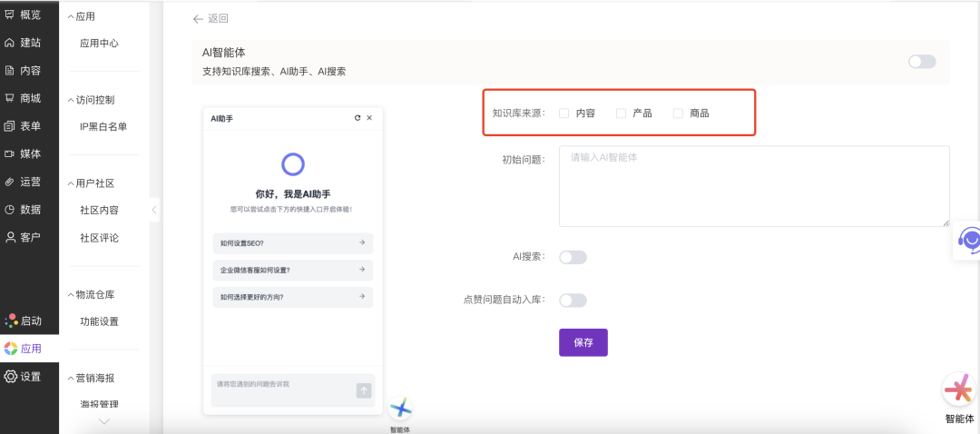The image size is (980, 434).
Task: Open the 数据 data section
Action: (x=23, y=209)
